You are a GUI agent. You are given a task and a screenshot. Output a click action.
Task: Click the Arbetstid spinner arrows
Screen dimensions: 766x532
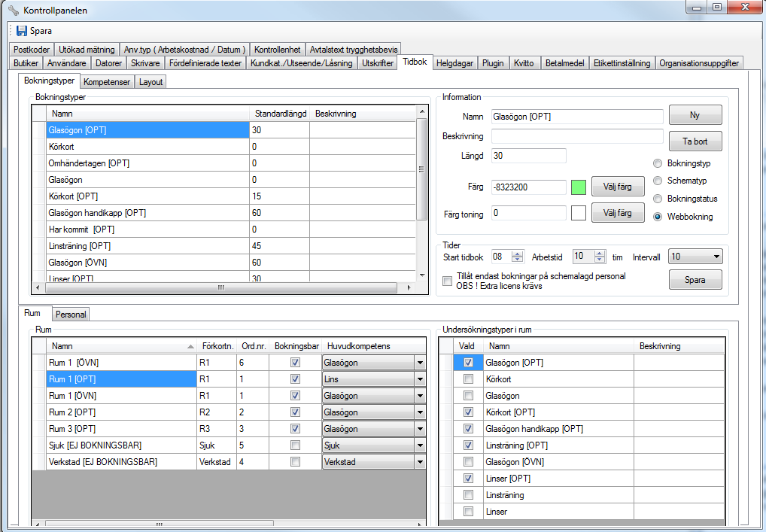coord(600,257)
